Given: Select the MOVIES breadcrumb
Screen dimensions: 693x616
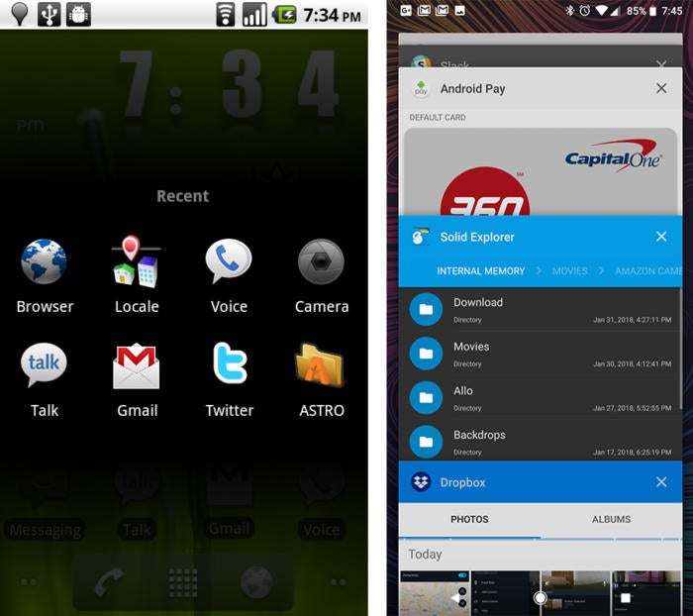Looking at the screenshot, I should click(569, 271).
